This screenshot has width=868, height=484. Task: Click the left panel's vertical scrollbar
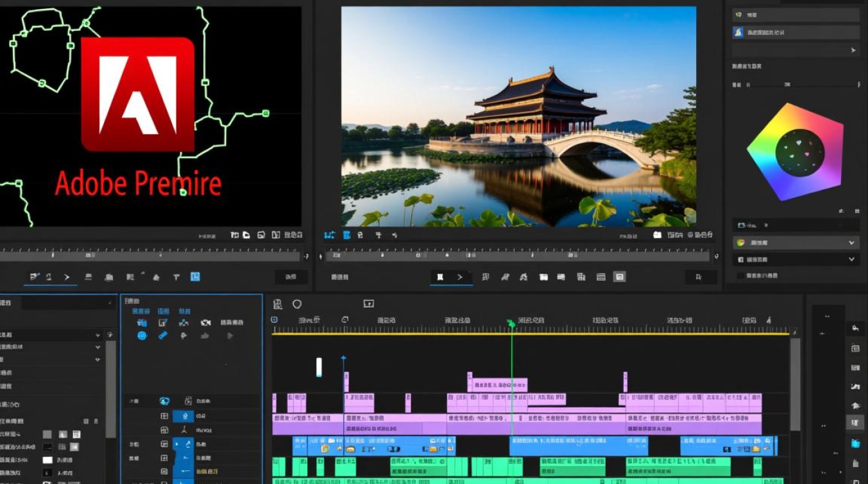point(110,389)
